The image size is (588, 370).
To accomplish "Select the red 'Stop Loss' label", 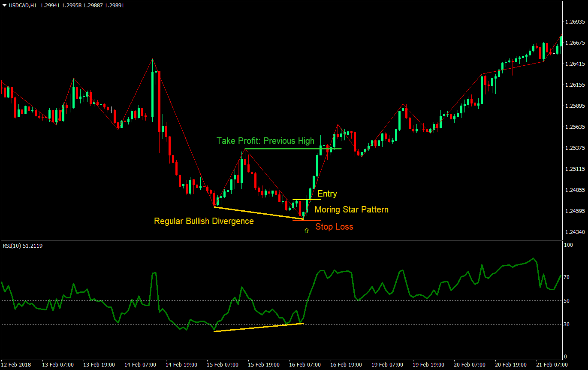I will 334,227.
